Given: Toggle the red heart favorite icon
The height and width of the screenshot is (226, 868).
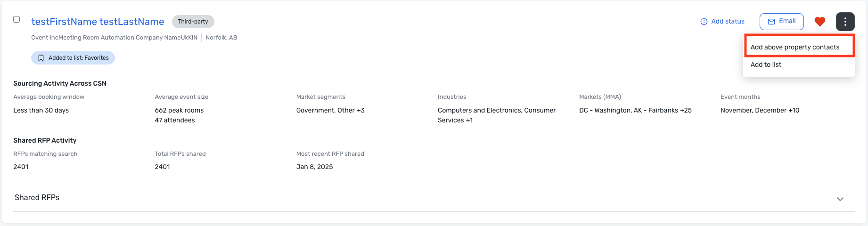Looking at the screenshot, I should click(x=820, y=22).
